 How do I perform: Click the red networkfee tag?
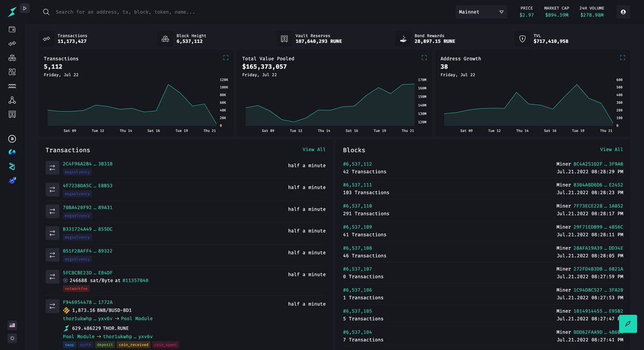tap(76, 289)
